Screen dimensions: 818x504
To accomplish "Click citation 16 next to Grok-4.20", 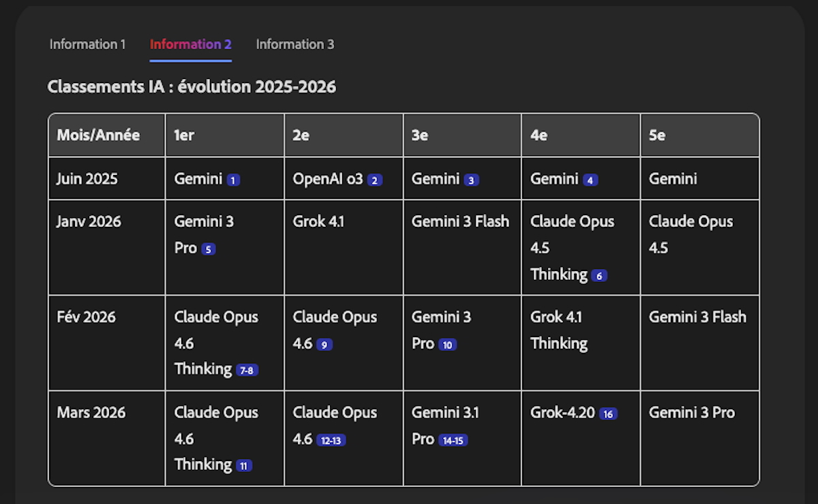I will click(608, 414).
